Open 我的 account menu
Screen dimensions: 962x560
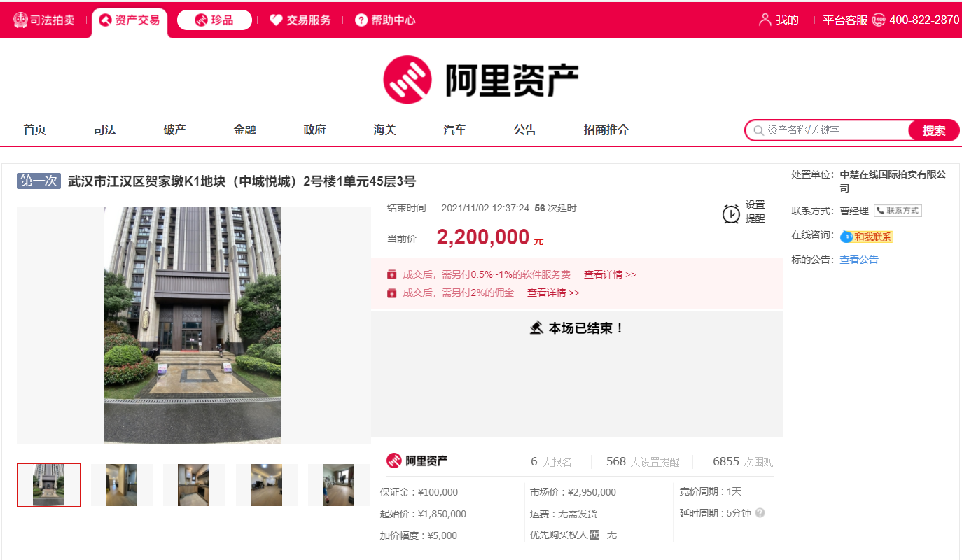point(787,20)
